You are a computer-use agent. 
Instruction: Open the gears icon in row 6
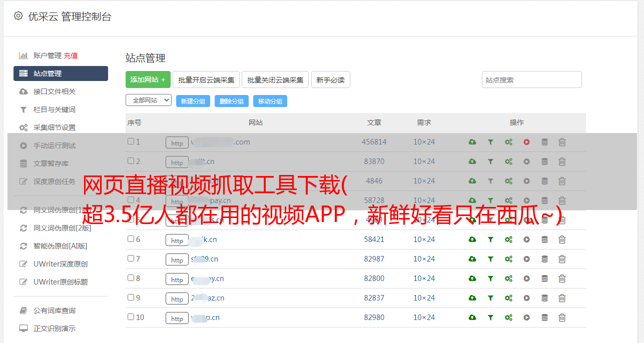tap(508, 239)
